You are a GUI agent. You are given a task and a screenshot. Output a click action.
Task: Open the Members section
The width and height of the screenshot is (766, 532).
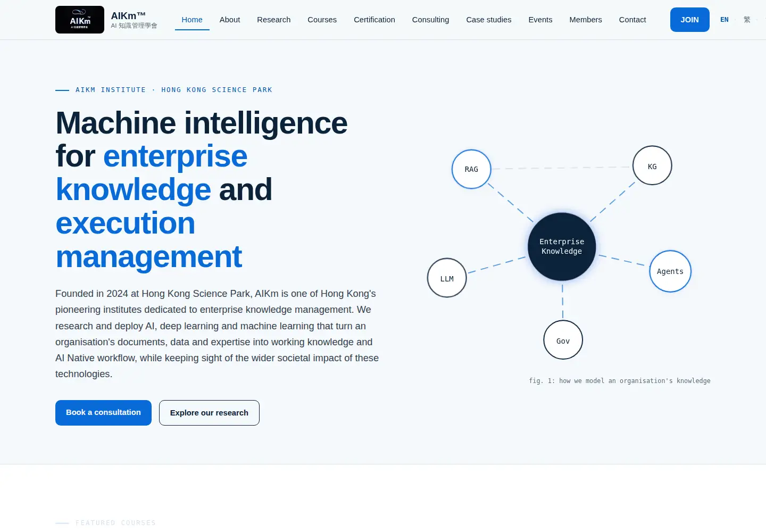click(x=586, y=20)
